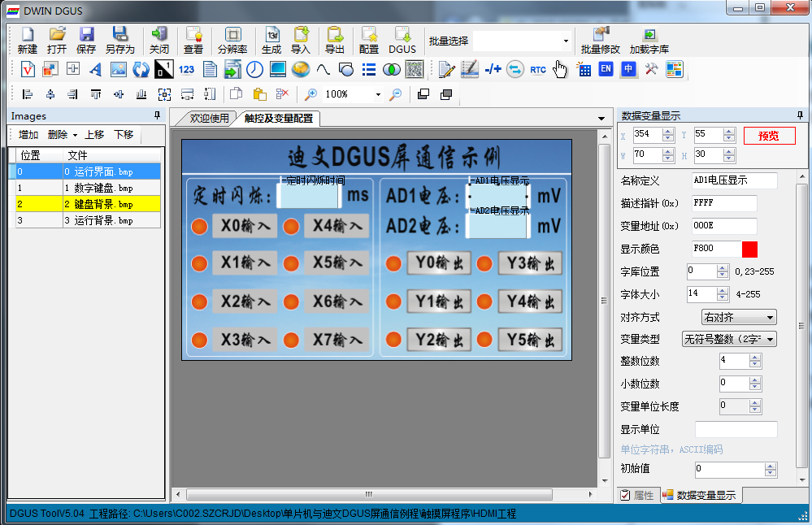Click 上移 to move image up
This screenshot has width=812, height=525.
point(94,135)
